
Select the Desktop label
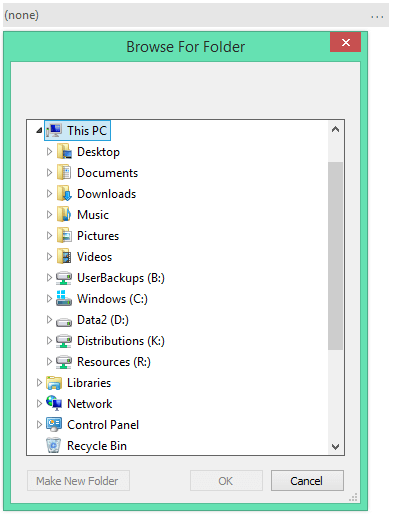[98, 152]
